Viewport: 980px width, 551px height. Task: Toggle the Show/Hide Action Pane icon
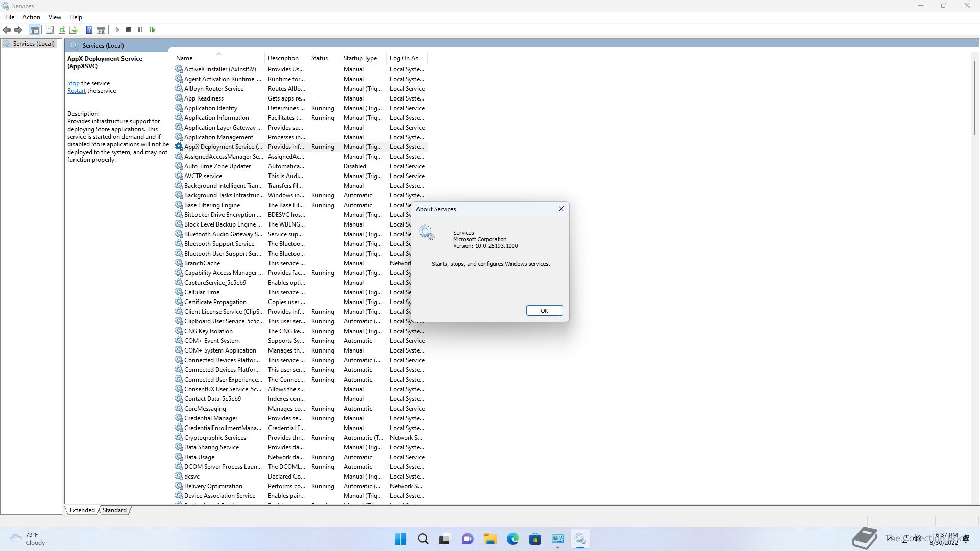pos(101,30)
